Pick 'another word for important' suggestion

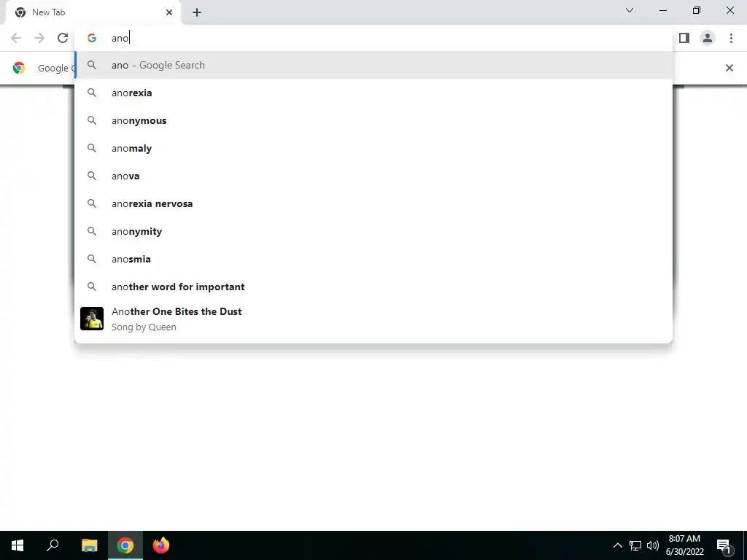coord(373,287)
